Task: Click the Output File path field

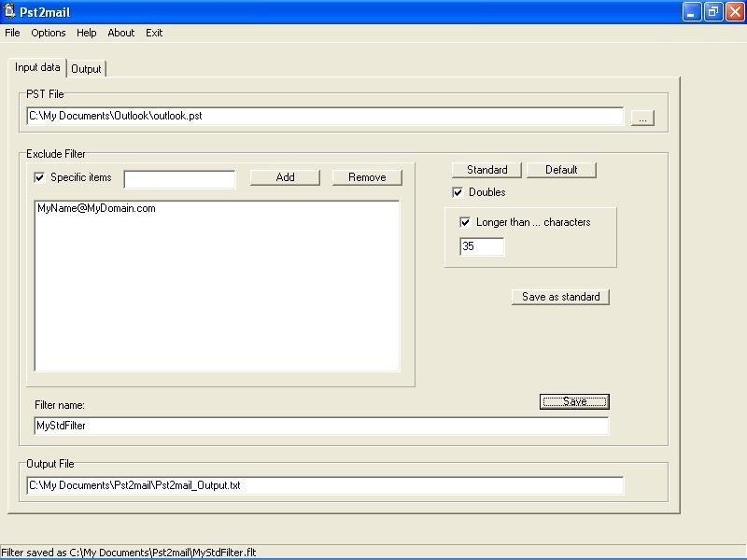Action: [325, 485]
